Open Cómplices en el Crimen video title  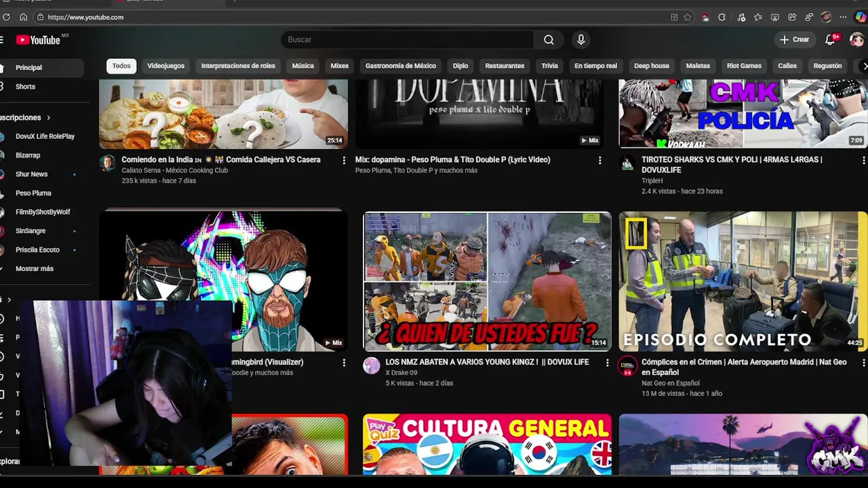(x=744, y=367)
